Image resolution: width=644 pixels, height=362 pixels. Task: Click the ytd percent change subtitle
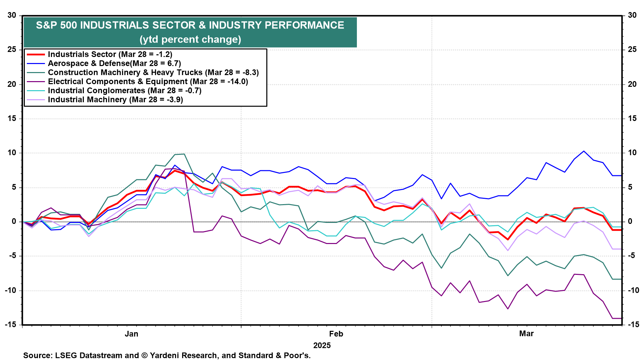190,40
